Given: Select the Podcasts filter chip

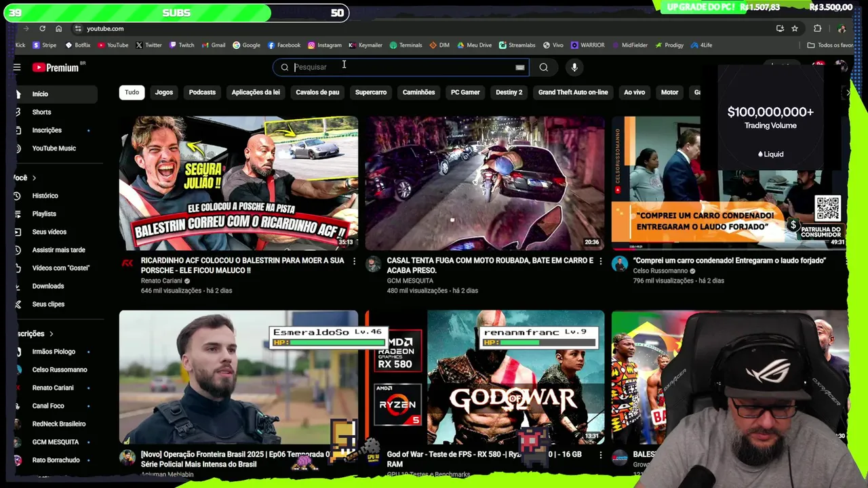Looking at the screenshot, I should point(202,92).
